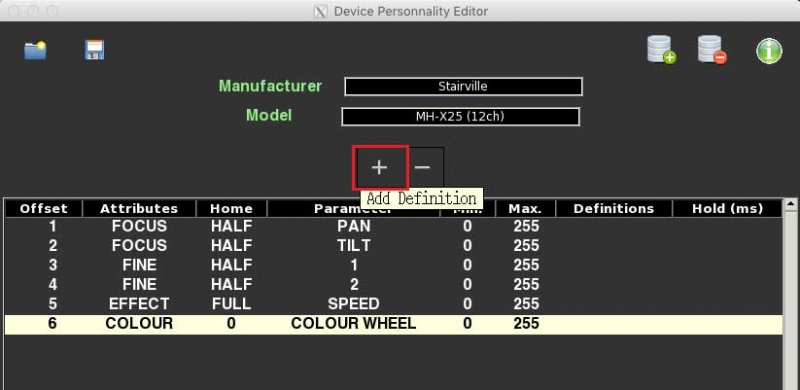Click parameter 2 in row 4

coord(354,284)
